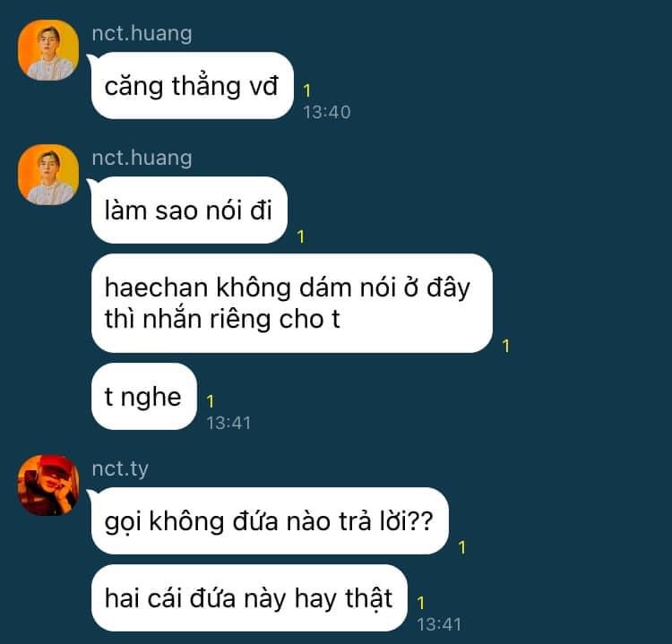Select the 't nghe' message bubble
672x644 pixels.
pyautogui.click(x=144, y=396)
